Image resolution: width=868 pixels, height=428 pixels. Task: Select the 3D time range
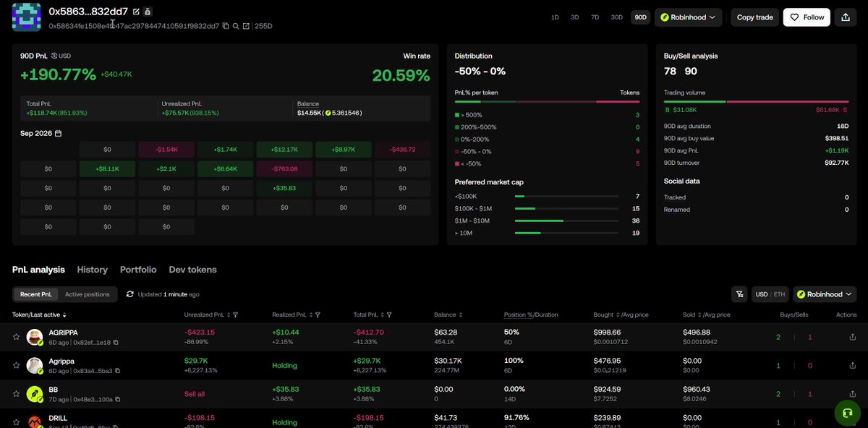(575, 17)
